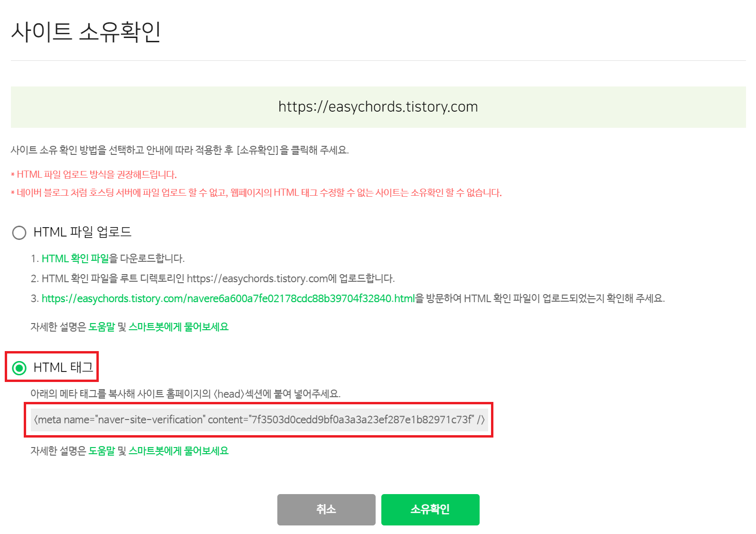This screenshot has width=756, height=534.
Task: Click the red 네이버 블로그 hosting warning text
Action: click(256, 192)
